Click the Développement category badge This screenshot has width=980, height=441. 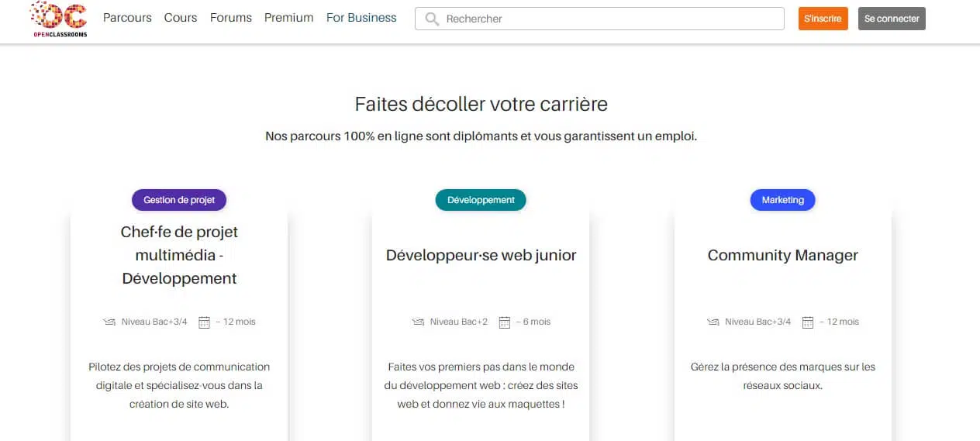pos(481,200)
